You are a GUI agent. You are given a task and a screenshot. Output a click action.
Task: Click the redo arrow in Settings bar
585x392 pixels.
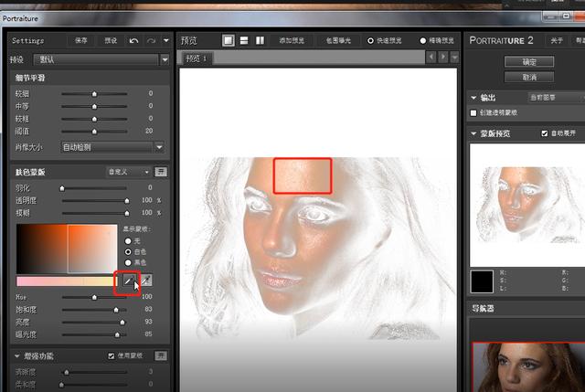(151, 40)
